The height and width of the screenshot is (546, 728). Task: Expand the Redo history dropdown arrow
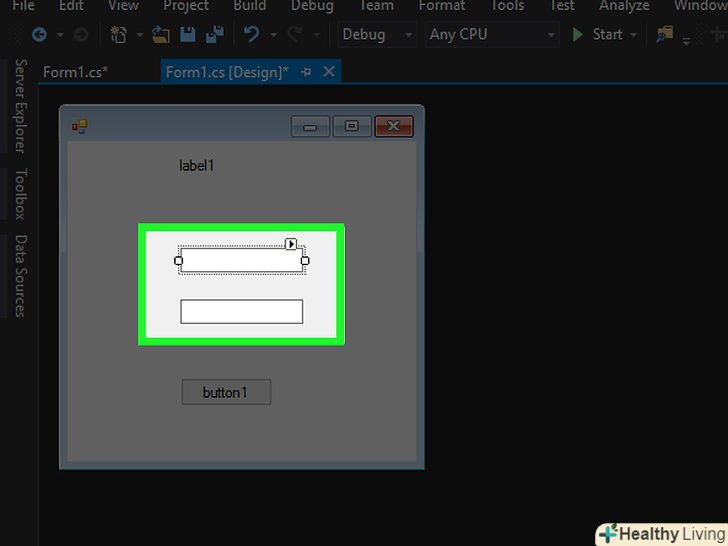coord(316,35)
